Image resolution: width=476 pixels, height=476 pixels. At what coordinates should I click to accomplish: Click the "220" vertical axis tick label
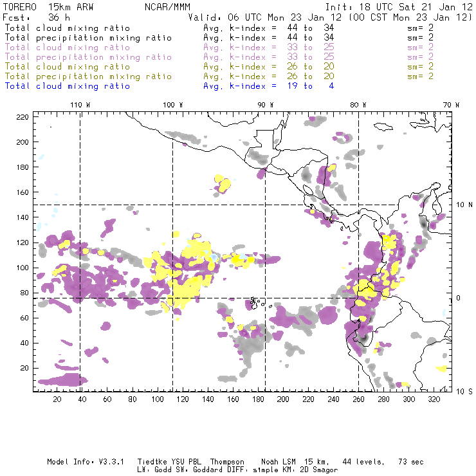click(23, 117)
